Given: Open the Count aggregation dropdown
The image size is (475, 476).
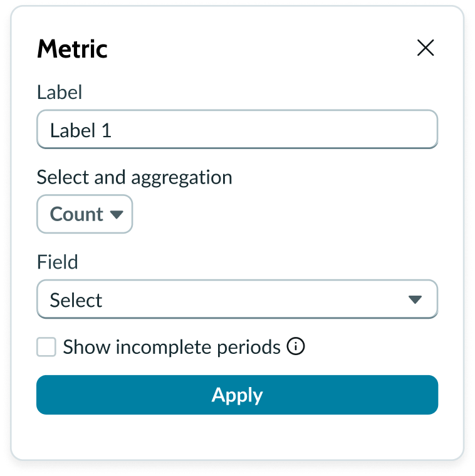Looking at the screenshot, I should 85,214.
